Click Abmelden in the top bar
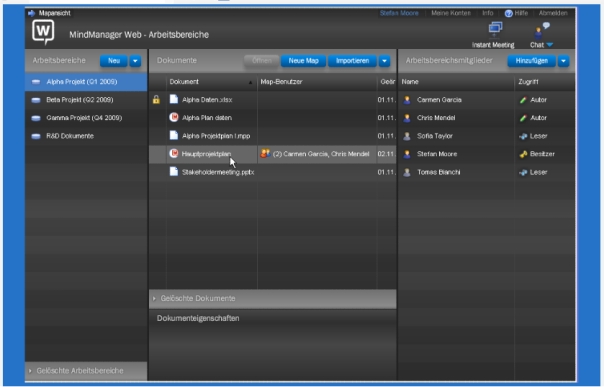The height and width of the screenshot is (387, 604). click(x=553, y=13)
